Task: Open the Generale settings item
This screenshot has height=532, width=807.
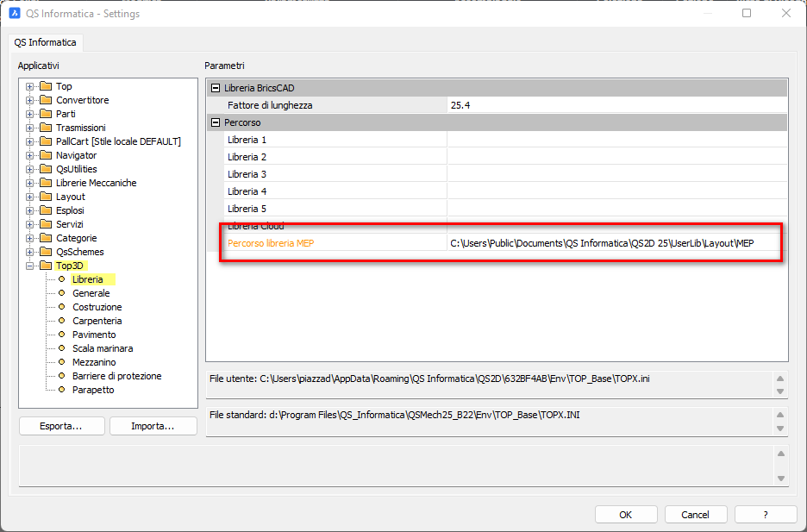Action: [x=91, y=293]
